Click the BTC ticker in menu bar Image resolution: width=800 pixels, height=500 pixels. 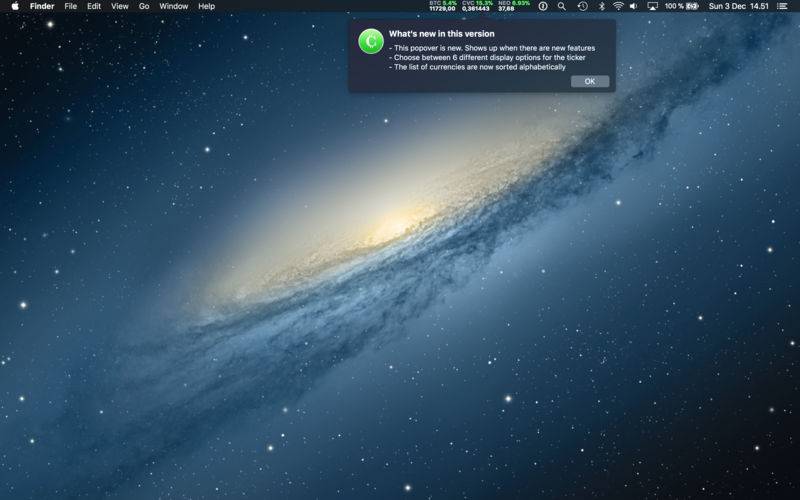click(x=442, y=6)
